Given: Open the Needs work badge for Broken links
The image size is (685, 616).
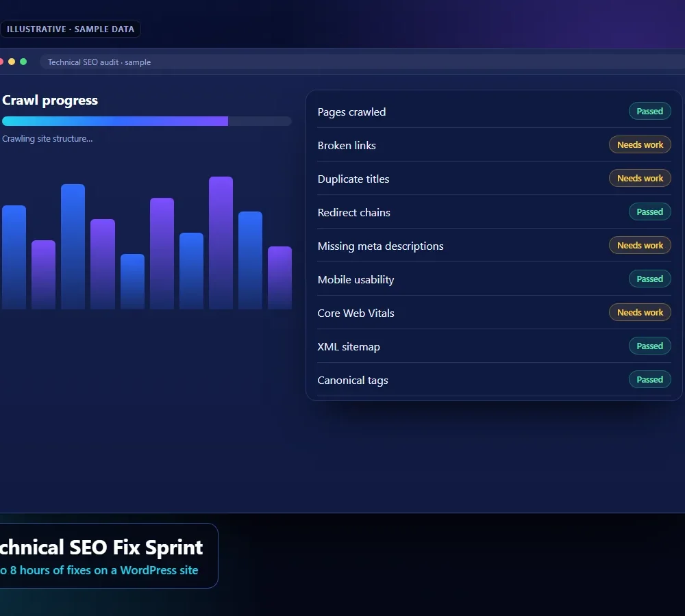Looking at the screenshot, I should [640, 145].
